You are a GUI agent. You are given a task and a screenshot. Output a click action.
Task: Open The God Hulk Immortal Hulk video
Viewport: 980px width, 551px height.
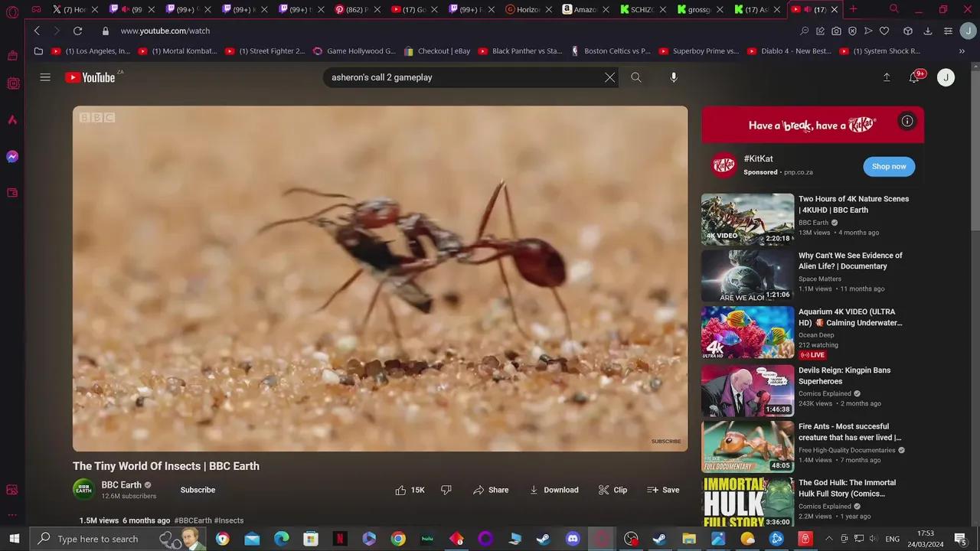click(x=847, y=488)
